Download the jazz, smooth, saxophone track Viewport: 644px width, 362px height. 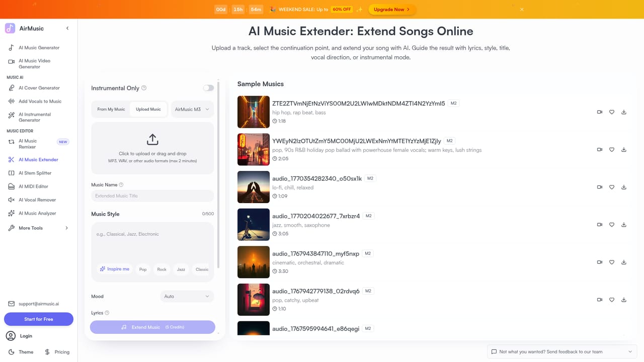tap(624, 225)
